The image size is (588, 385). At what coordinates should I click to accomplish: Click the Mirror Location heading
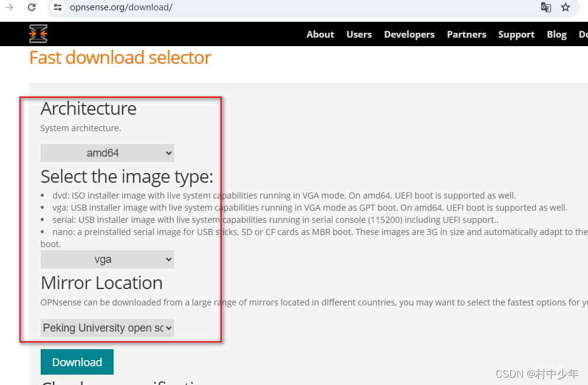coord(101,283)
